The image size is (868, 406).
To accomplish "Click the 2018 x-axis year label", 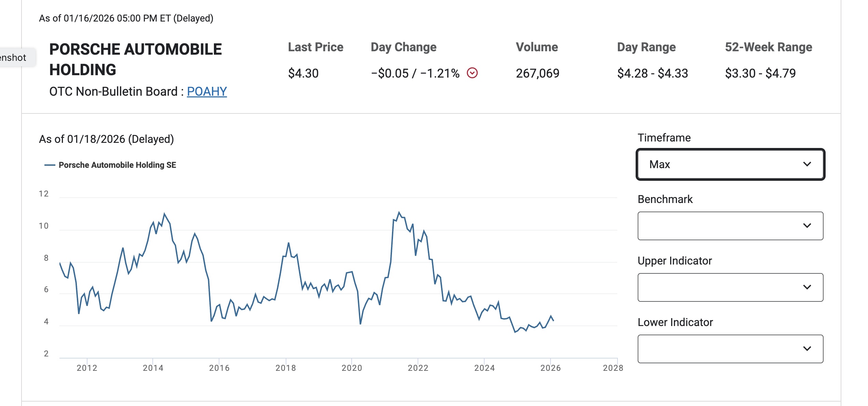I will click(x=286, y=368).
